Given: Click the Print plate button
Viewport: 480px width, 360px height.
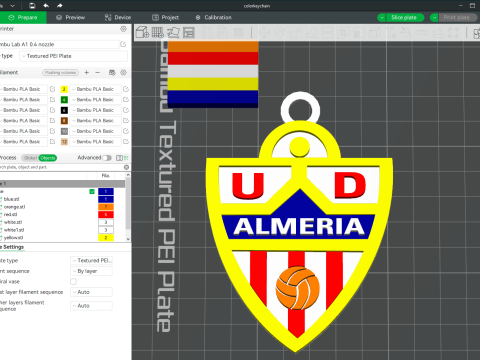Looking at the screenshot, I should point(457,18).
